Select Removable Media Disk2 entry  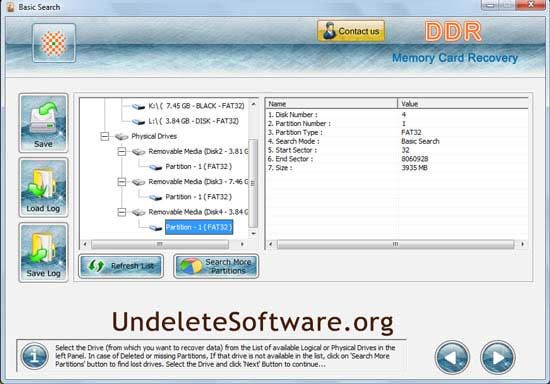(x=198, y=151)
